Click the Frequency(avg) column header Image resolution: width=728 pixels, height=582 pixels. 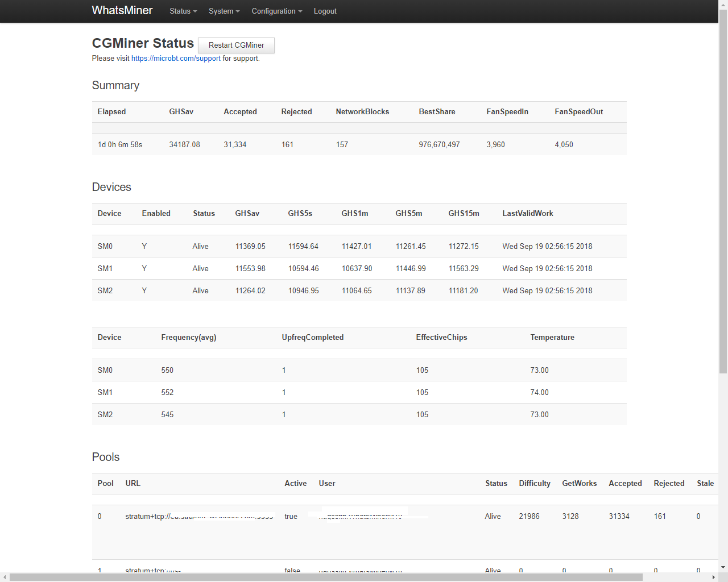189,338
